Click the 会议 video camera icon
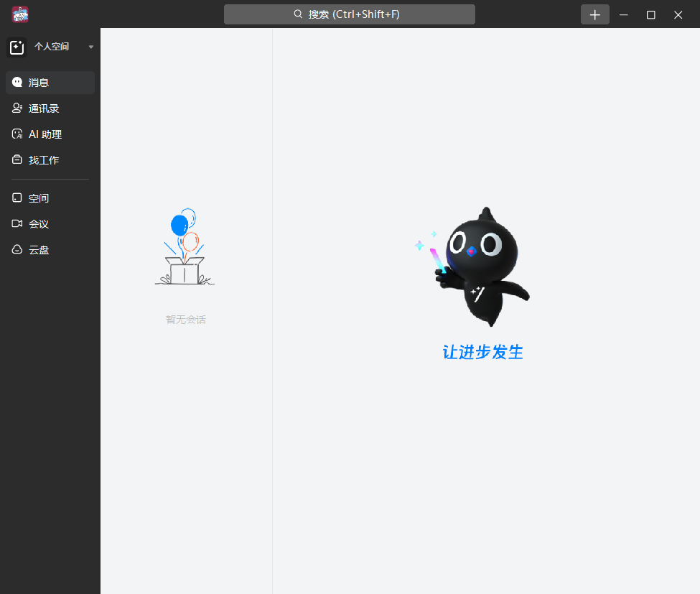Image resolution: width=700 pixels, height=594 pixels. 17,223
